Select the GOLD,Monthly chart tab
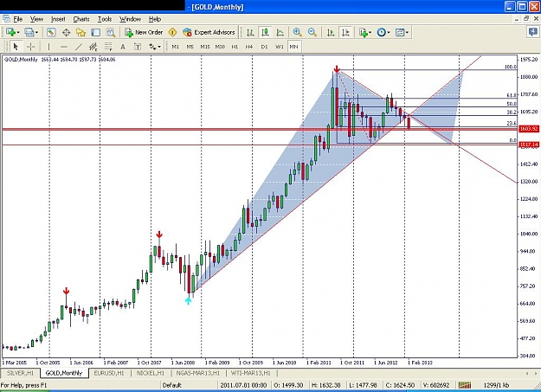 point(64,373)
